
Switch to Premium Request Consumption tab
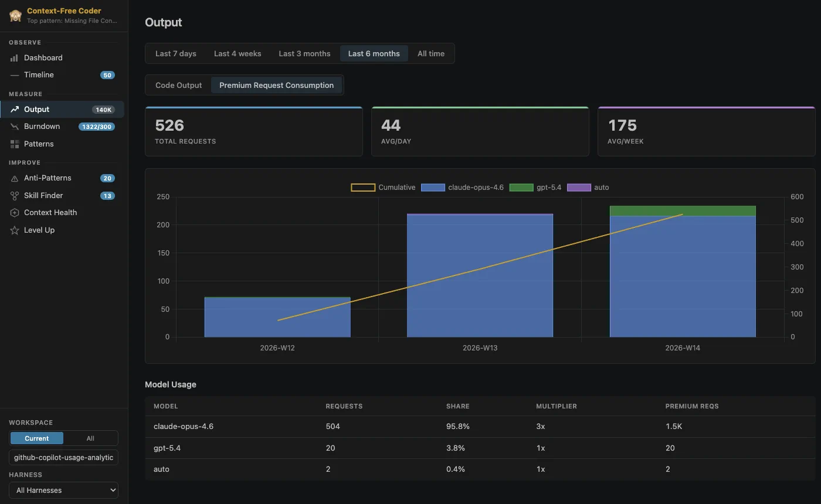point(277,85)
